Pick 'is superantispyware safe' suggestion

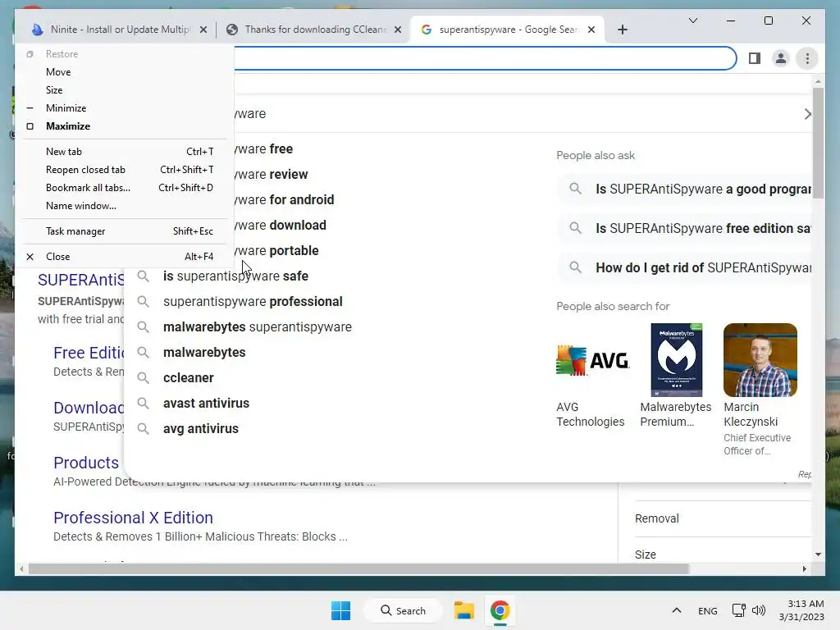tap(235, 276)
